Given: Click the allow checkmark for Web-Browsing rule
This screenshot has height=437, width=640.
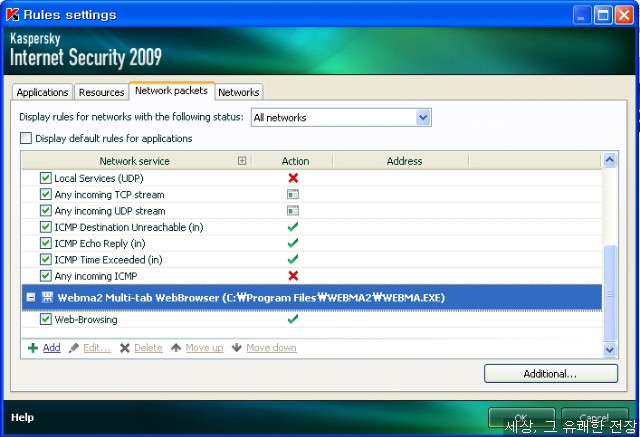Looking at the screenshot, I should click(x=293, y=319).
